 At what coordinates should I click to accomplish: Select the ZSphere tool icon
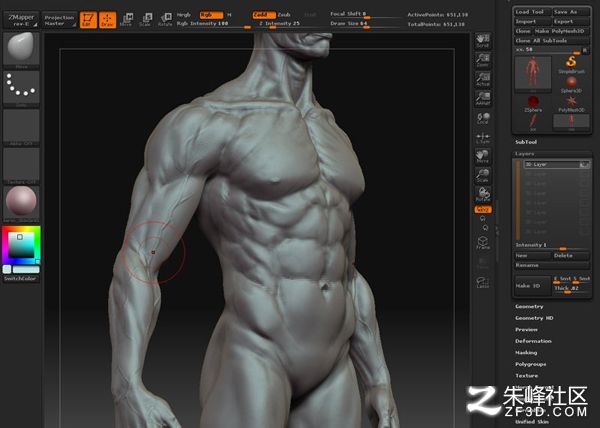(533, 104)
